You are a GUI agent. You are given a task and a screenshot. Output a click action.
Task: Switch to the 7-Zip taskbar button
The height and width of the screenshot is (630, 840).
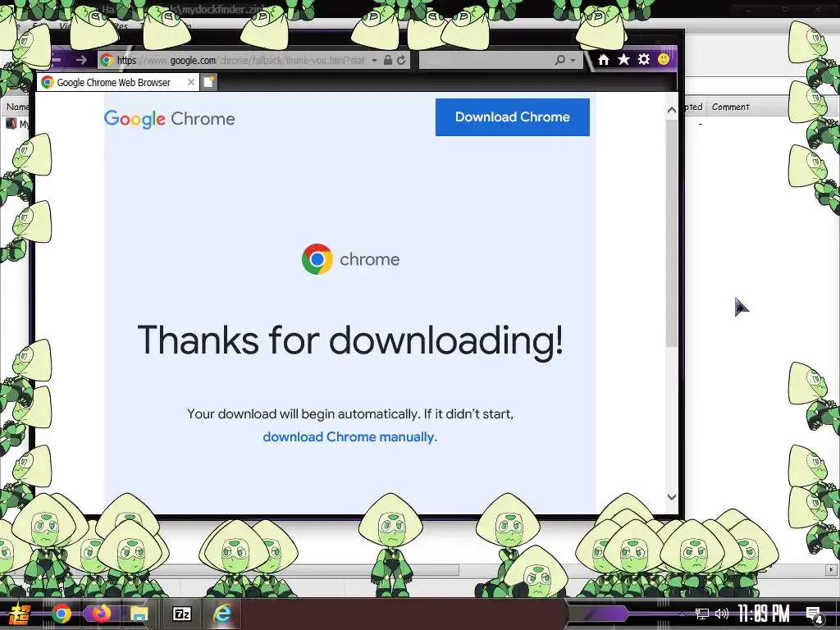(x=181, y=614)
